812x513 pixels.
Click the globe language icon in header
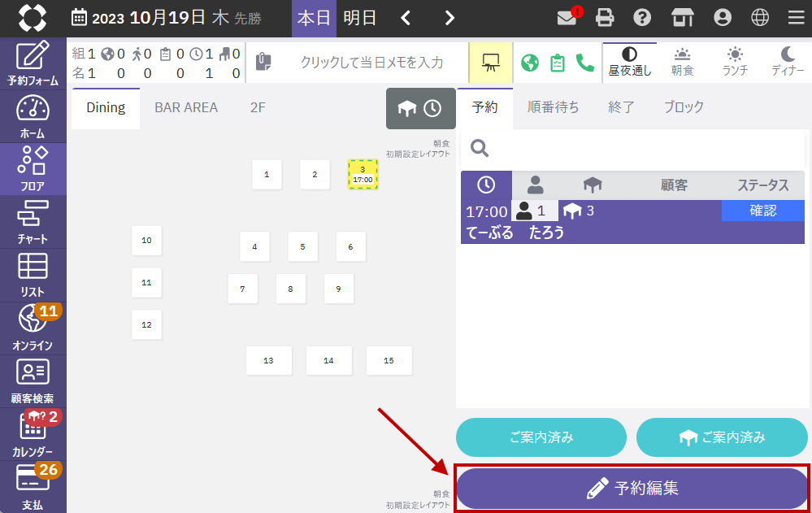[x=760, y=18]
